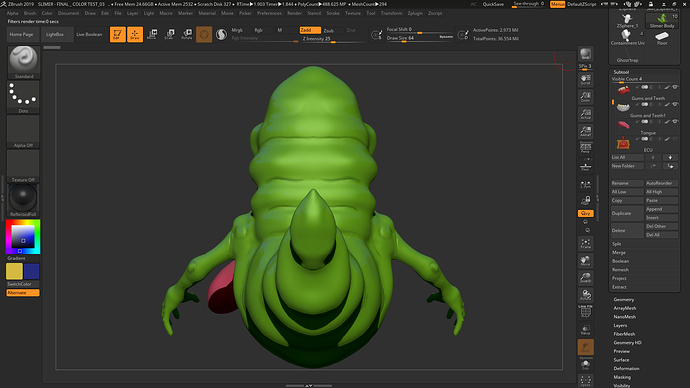Open the Alpha Off selector
The image size is (690, 388).
click(x=23, y=131)
